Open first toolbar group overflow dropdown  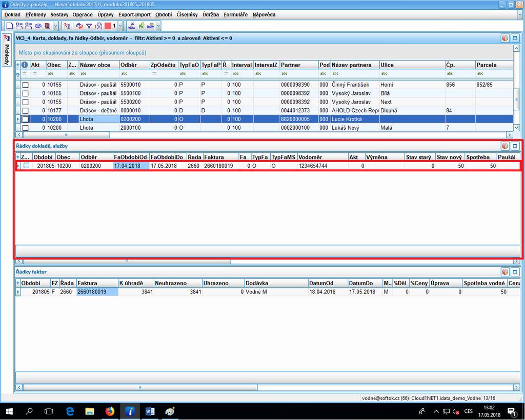click(x=55, y=26)
